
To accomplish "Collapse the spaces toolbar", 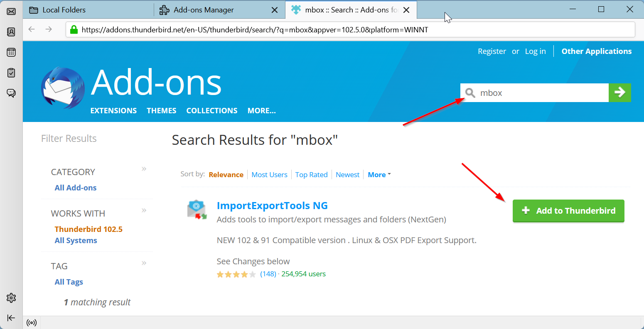I will (11, 318).
